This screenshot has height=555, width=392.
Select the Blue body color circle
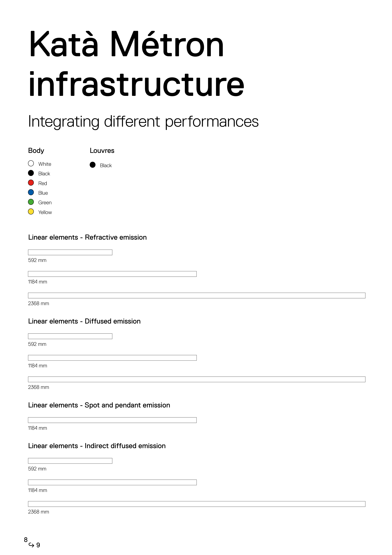coord(31,192)
